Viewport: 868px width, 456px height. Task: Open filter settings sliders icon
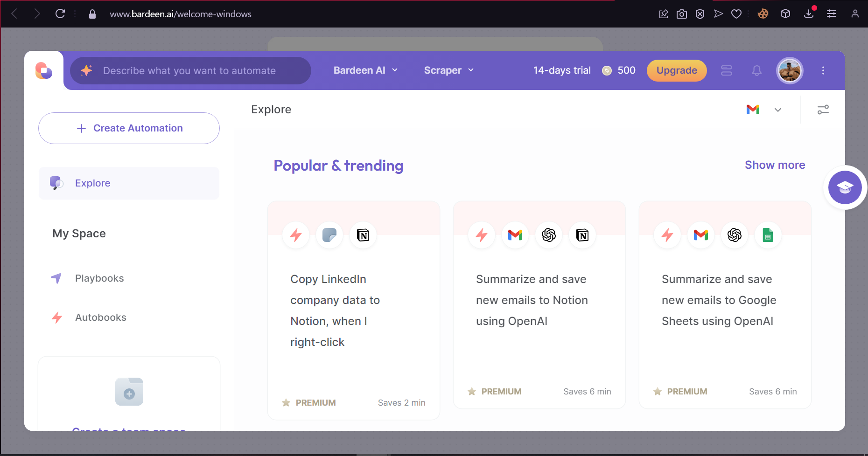tap(823, 110)
